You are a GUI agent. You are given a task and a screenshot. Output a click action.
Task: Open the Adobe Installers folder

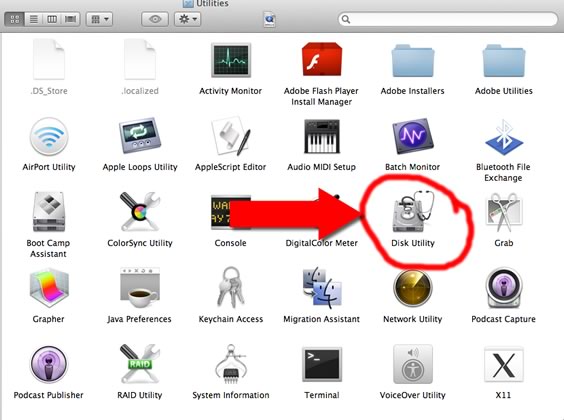413,60
